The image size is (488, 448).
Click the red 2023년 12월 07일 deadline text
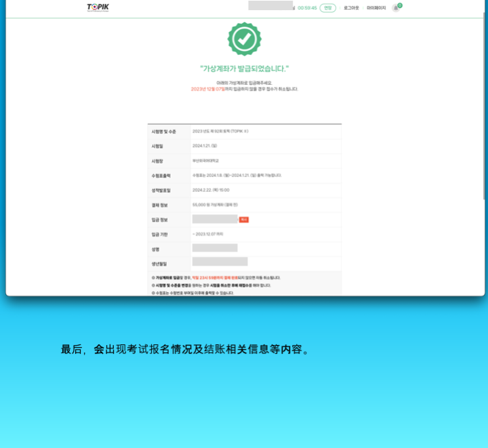tap(207, 89)
